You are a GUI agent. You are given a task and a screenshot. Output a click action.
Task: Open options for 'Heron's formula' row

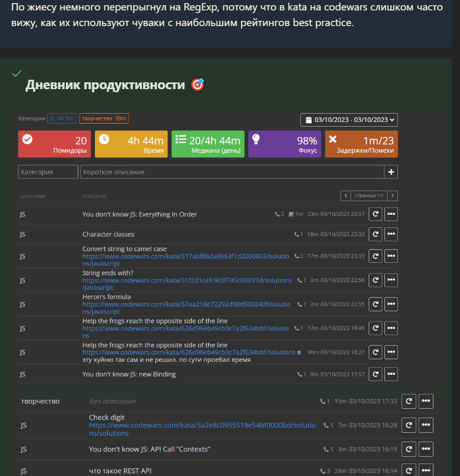tap(391, 304)
